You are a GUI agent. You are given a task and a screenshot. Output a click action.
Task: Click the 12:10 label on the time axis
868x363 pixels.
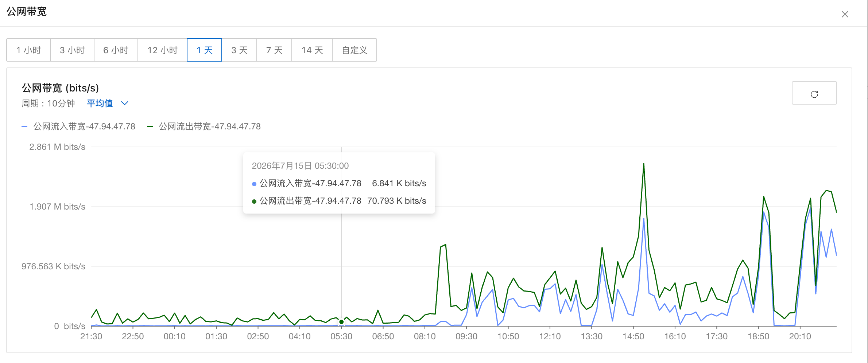pos(550,336)
